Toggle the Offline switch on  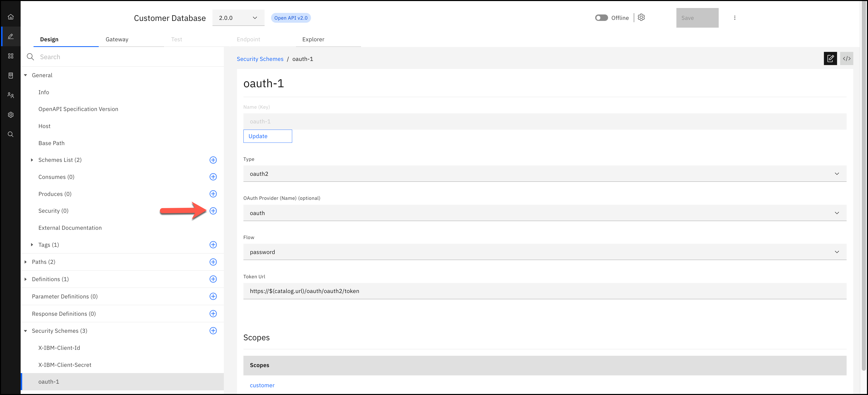point(601,18)
